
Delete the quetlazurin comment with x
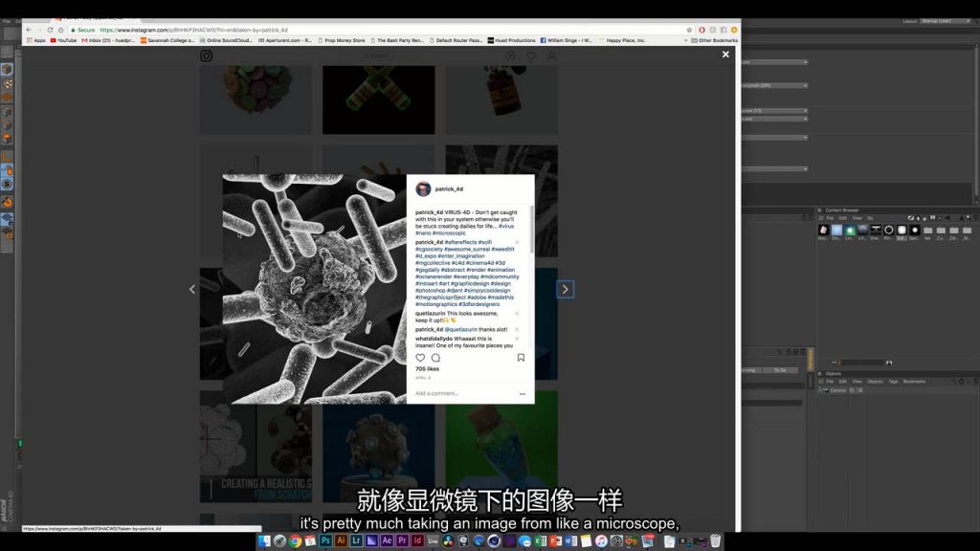(x=517, y=314)
